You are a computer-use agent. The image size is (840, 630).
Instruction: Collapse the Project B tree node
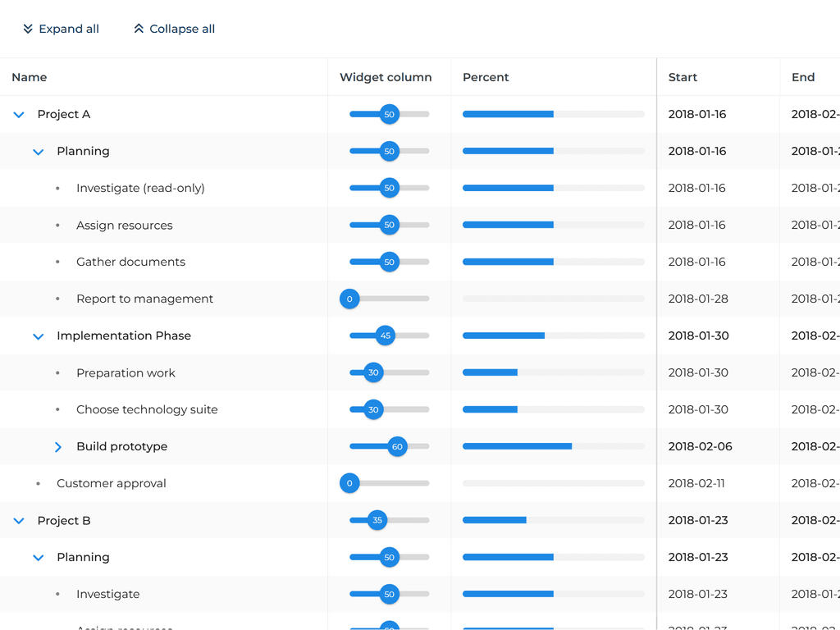click(19, 521)
